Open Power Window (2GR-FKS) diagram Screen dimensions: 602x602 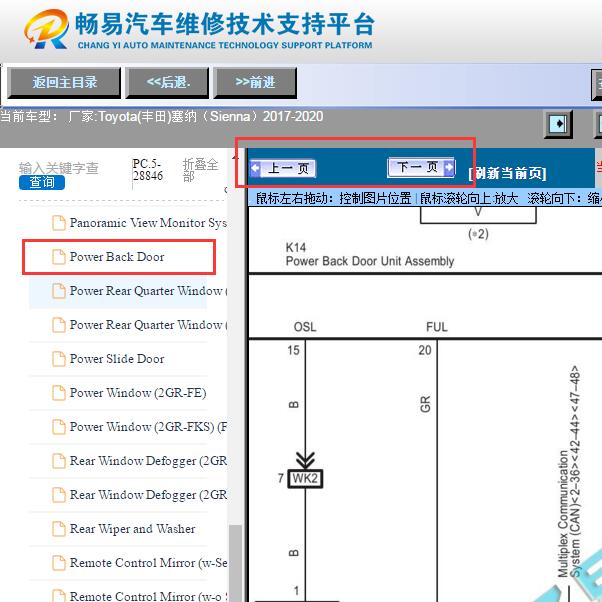tap(148, 427)
